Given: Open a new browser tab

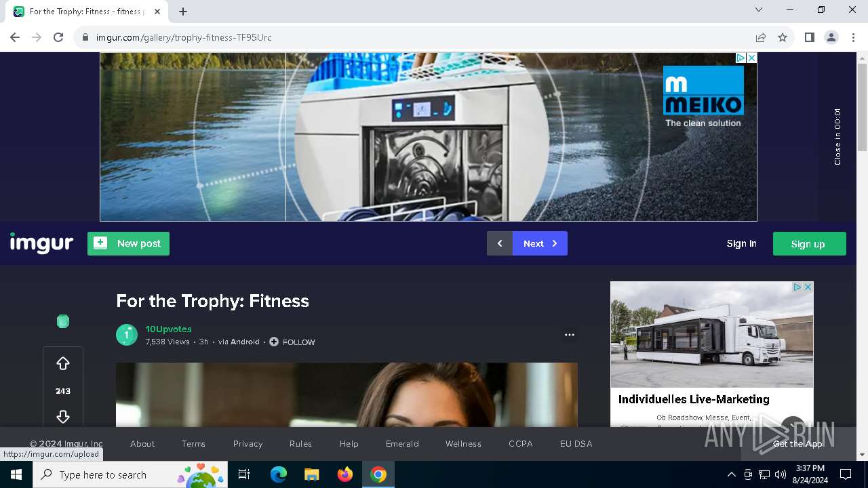Looking at the screenshot, I should (183, 12).
